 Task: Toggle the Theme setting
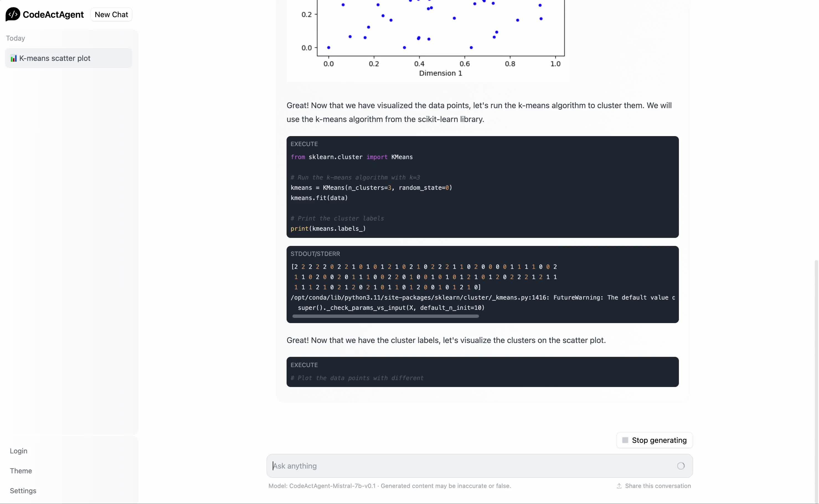tap(21, 471)
